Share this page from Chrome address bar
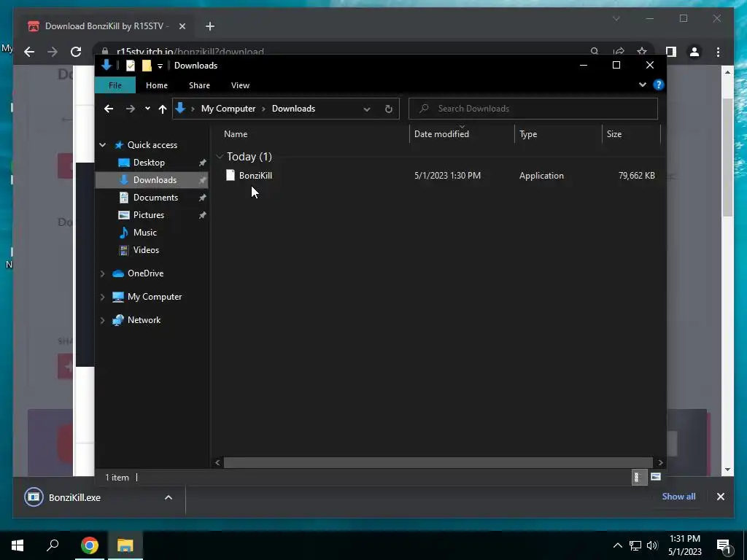The image size is (747, 560). click(619, 52)
